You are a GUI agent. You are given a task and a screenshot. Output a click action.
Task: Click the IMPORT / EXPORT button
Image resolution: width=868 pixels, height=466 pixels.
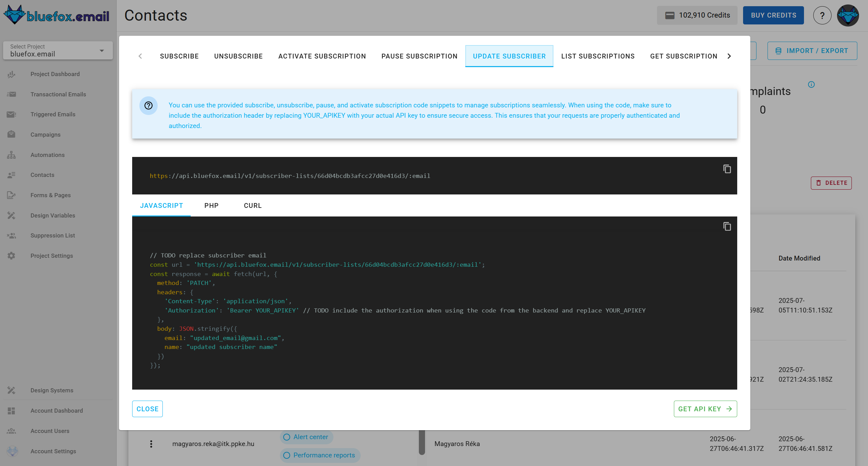click(812, 50)
